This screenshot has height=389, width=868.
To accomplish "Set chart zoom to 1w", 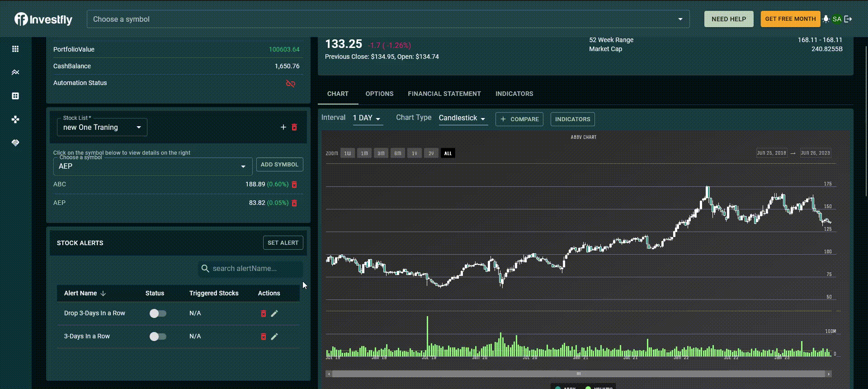I will pyautogui.click(x=348, y=153).
